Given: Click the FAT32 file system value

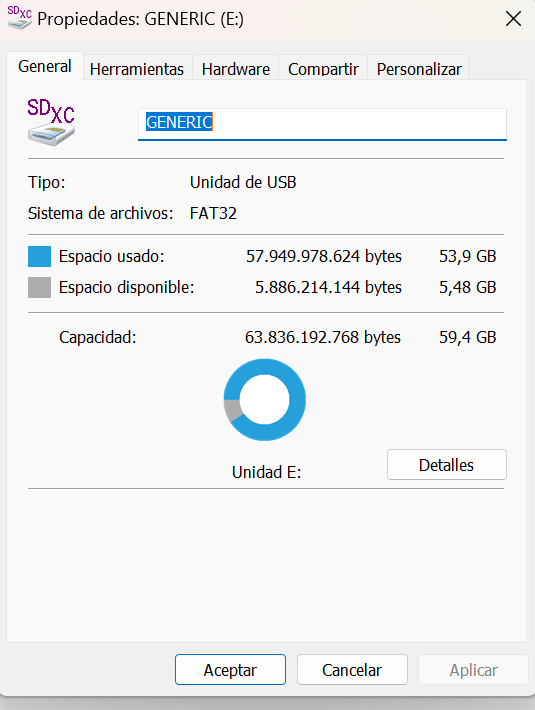Looking at the screenshot, I should (213, 213).
